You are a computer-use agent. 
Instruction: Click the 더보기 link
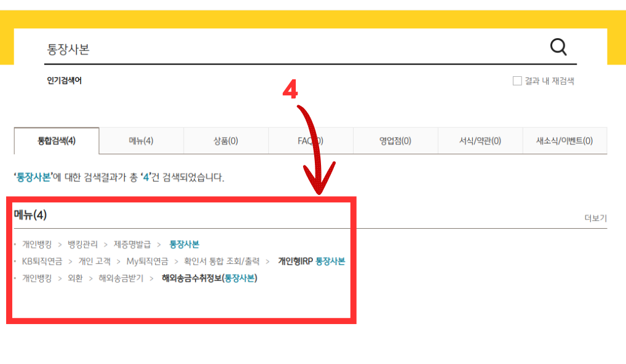[x=595, y=218]
